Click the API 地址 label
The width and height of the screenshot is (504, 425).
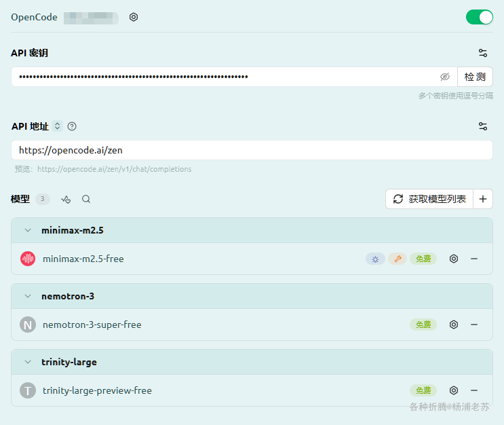(30, 126)
